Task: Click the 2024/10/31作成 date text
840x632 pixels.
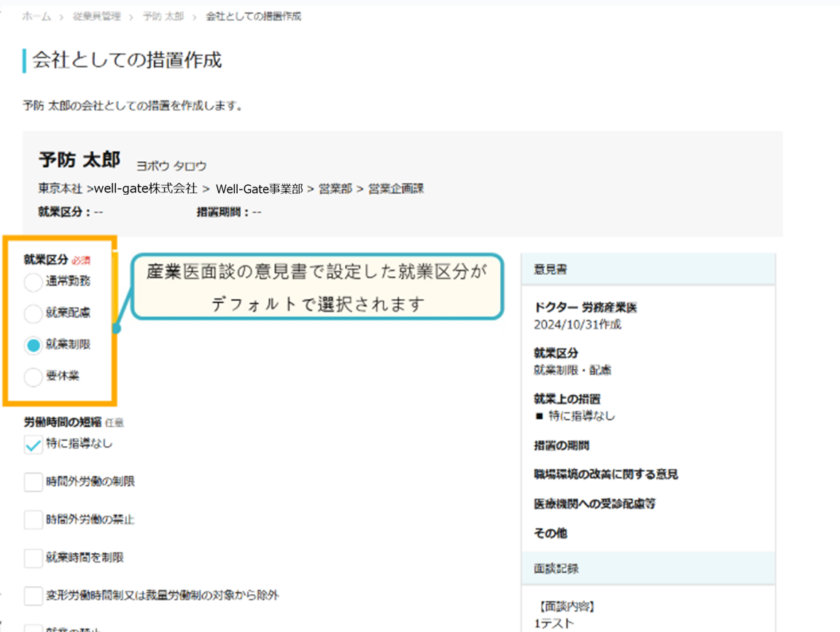Action: click(577, 324)
